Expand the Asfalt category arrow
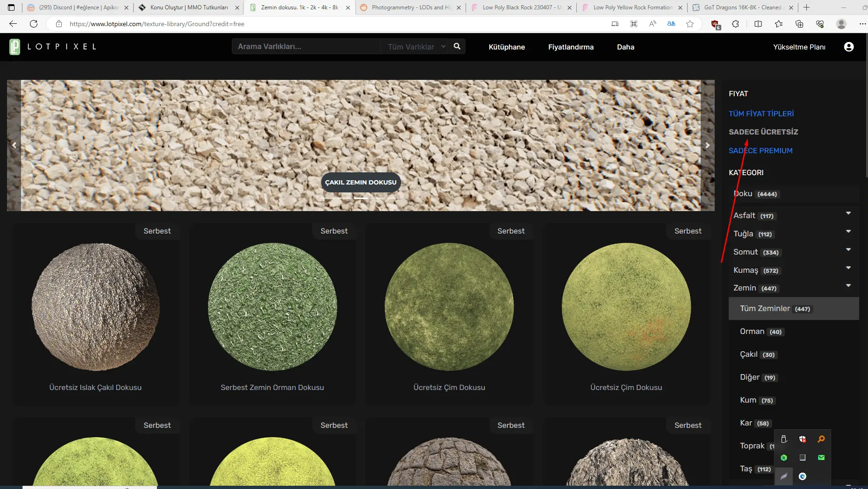Image resolution: width=868 pixels, height=489 pixels. click(848, 213)
